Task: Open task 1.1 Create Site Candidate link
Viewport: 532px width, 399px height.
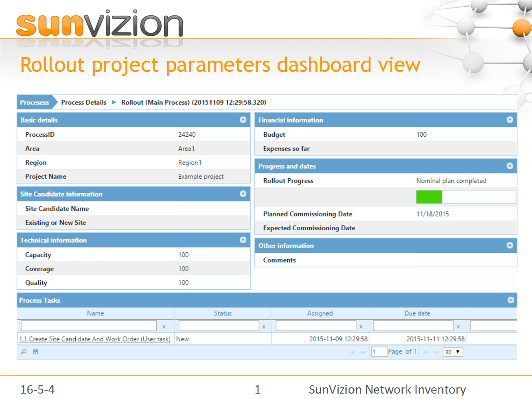Action: 95,339
